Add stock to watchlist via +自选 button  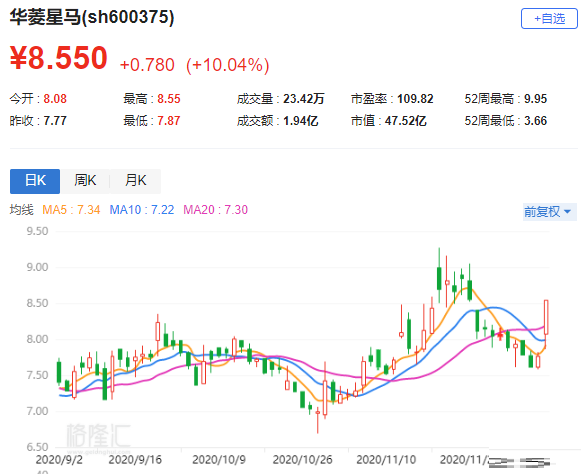click(549, 19)
